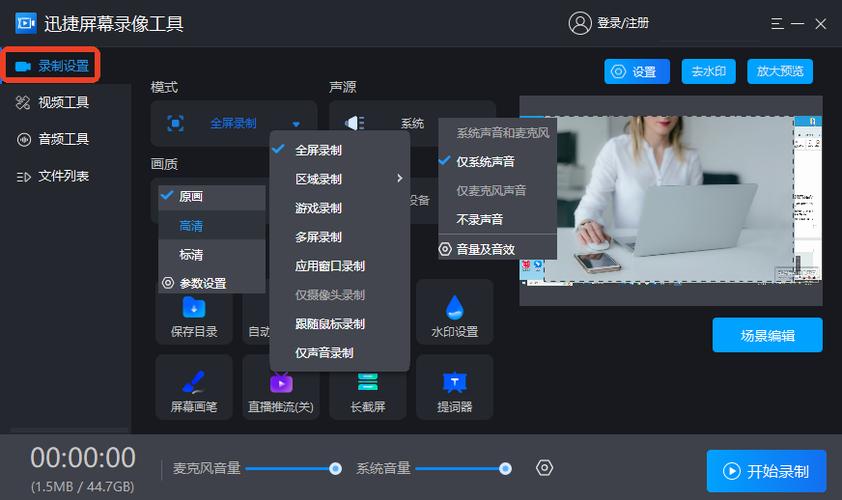Click the fullscreen mode icon in 模式 box
This screenshot has height=500, width=842.
[176, 123]
